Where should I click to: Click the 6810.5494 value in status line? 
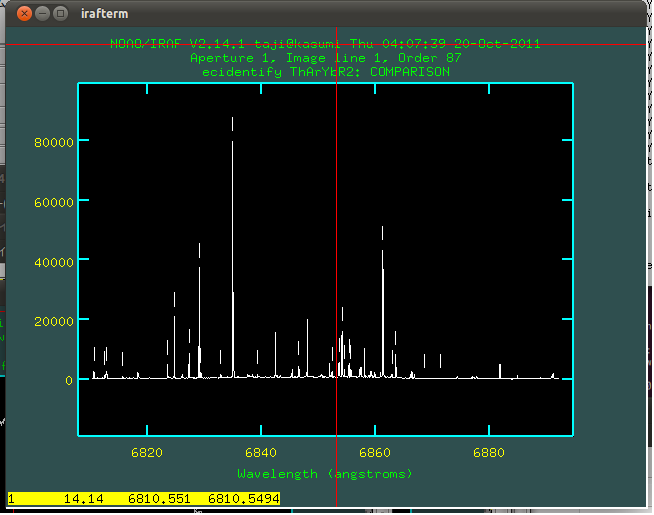click(x=244, y=499)
